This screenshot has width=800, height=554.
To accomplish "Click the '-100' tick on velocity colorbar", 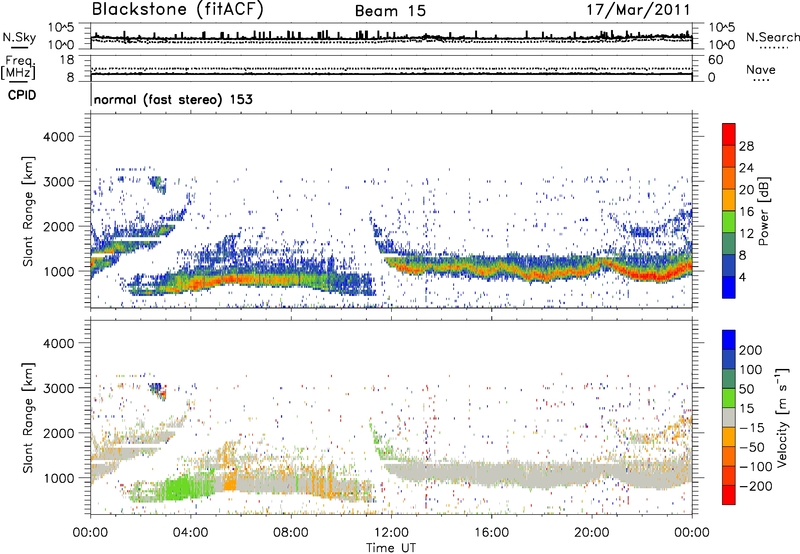I will 755,467.
